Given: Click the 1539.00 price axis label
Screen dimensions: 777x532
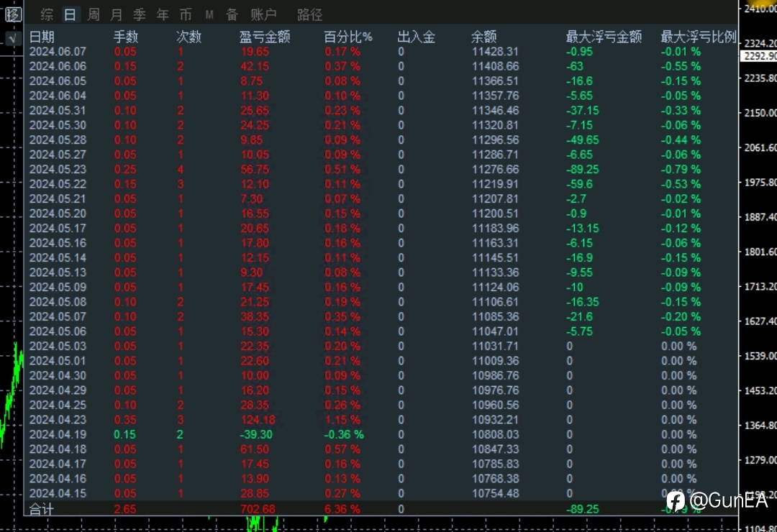Looking at the screenshot, I should [x=760, y=356].
